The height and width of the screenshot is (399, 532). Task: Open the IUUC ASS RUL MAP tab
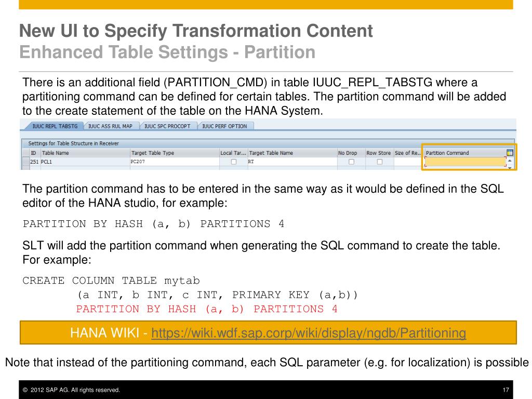coord(110,126)
